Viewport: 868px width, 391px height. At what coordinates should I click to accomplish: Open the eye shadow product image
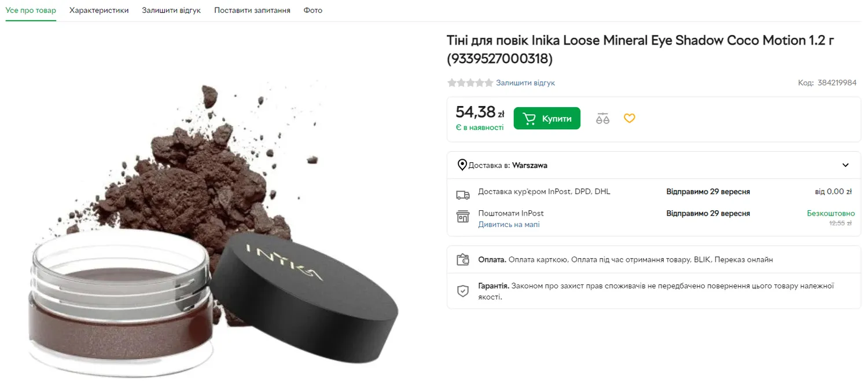click(x=214, y=232)
